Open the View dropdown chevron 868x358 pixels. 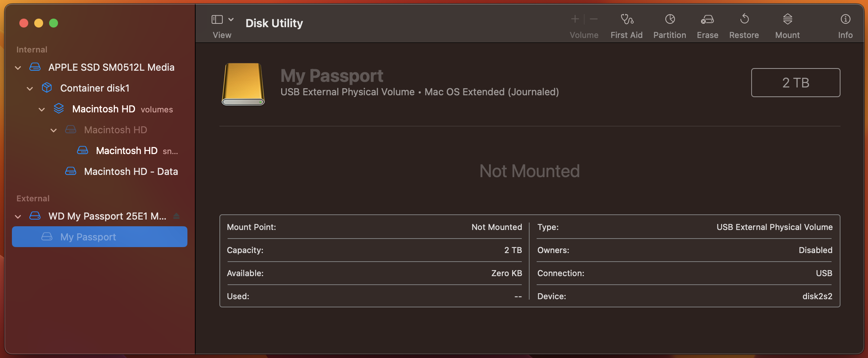pos(231,19)
